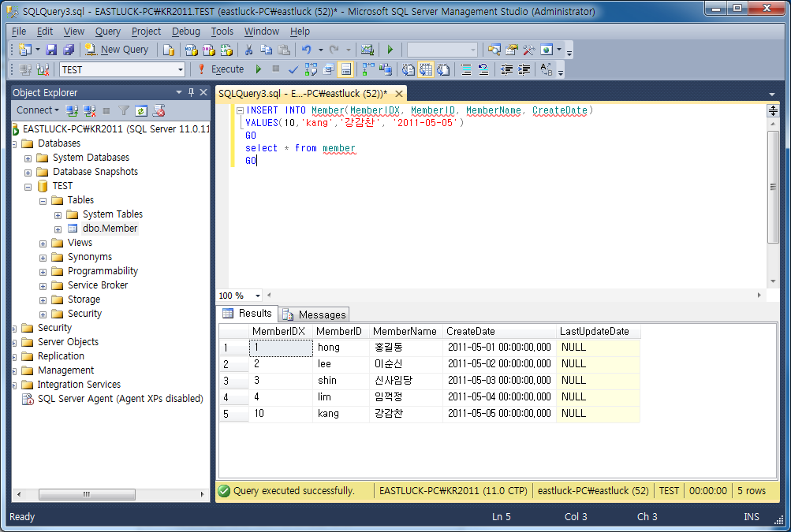Click the Cut scissors icon
The image size is (791, 532).
pos(248,50)
